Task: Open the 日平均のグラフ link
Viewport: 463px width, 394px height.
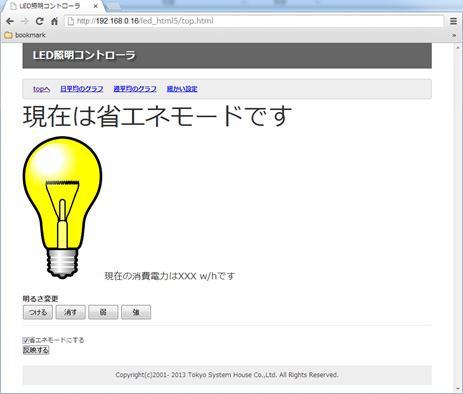Action: pyautogui.click(x=82, y=89)
